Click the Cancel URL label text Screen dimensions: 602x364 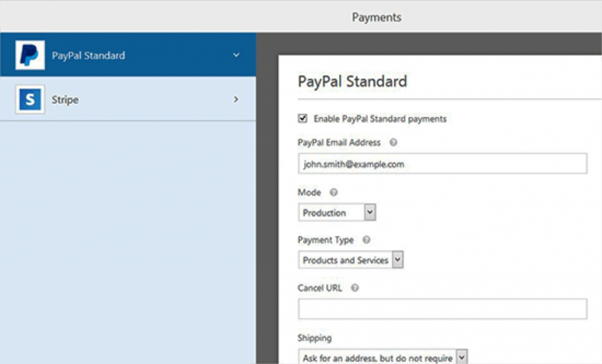[x=320, y=288]
